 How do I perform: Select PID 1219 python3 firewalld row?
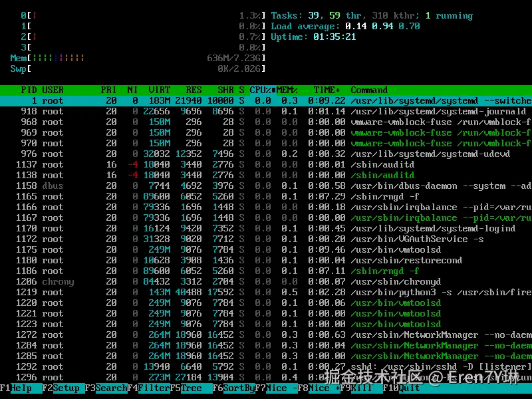click(266, 292)
